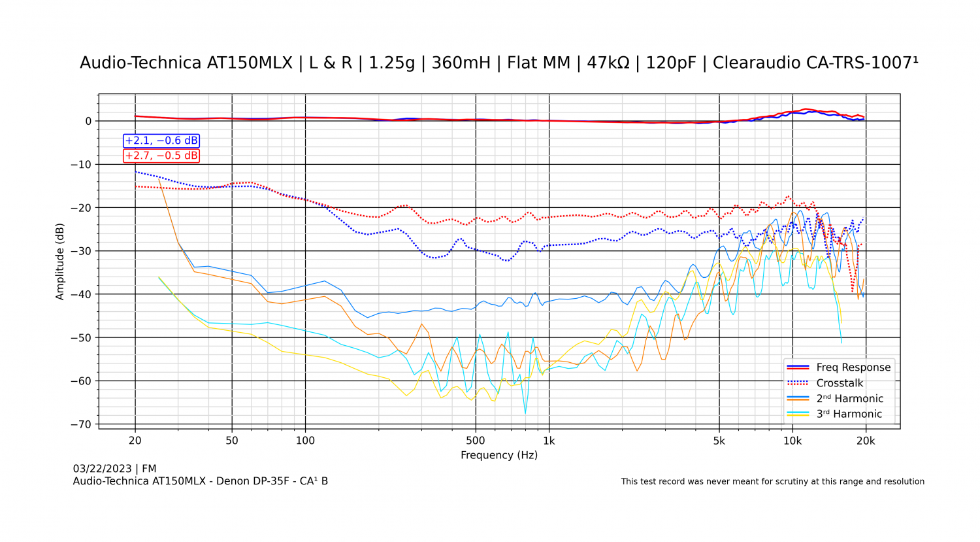Image resolution: width=980 pixels, height=542 pixels.
Task: Click the '1k' frequency tick label
Action: coord(549,441)
